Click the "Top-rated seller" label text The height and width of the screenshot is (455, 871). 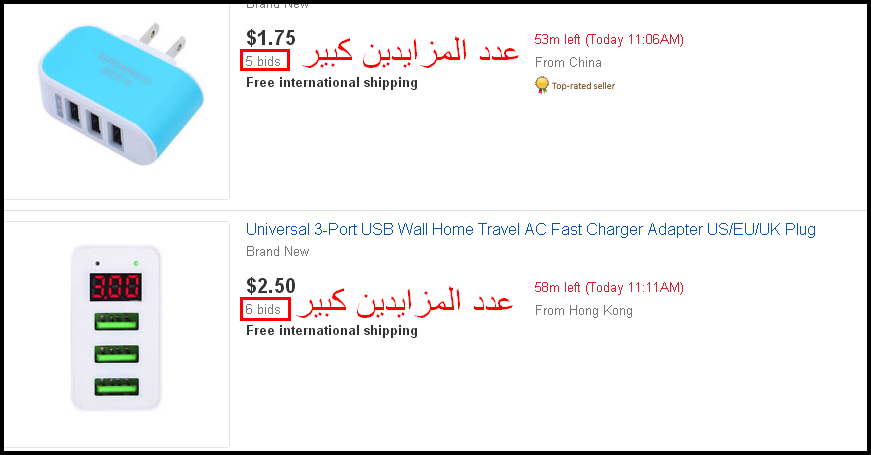click(x=583, y=86)
